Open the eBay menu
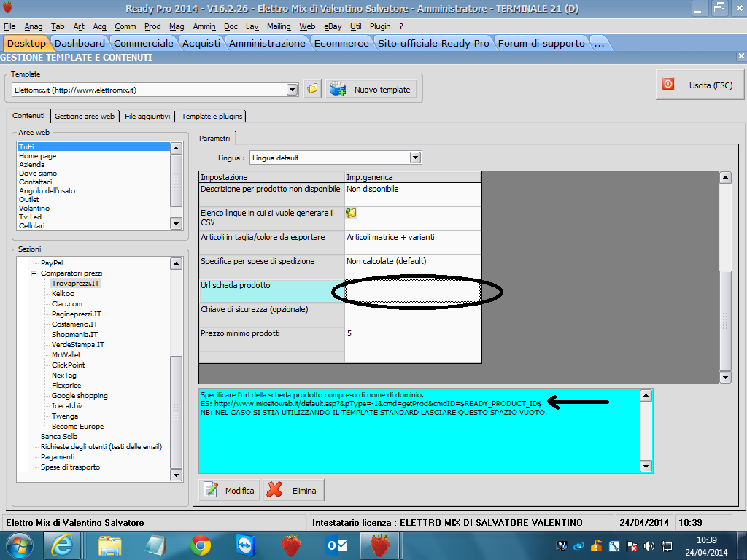Image resolution: width=747 pixels, height=560 pixels. (333, 27)
